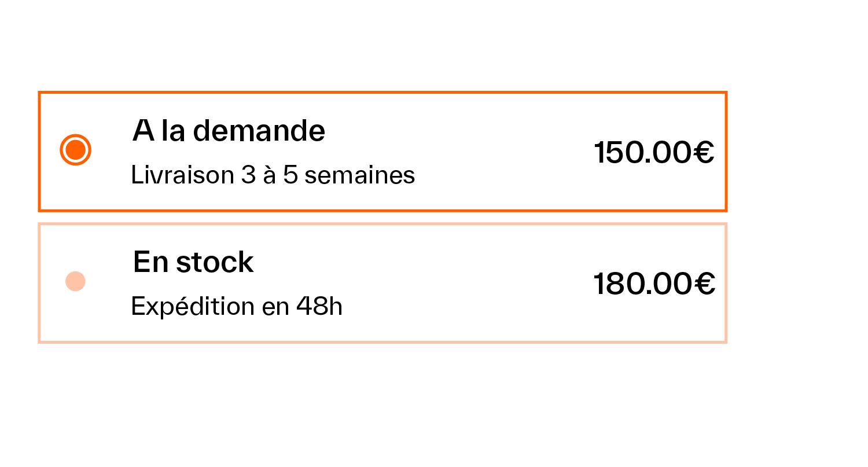Click the word 'demande' in first option

point(259,130)
